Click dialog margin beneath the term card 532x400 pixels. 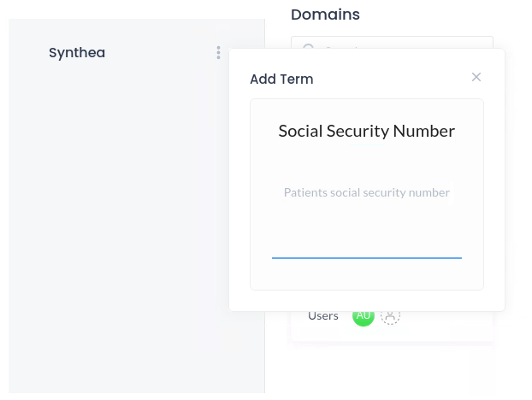point(366,300)
